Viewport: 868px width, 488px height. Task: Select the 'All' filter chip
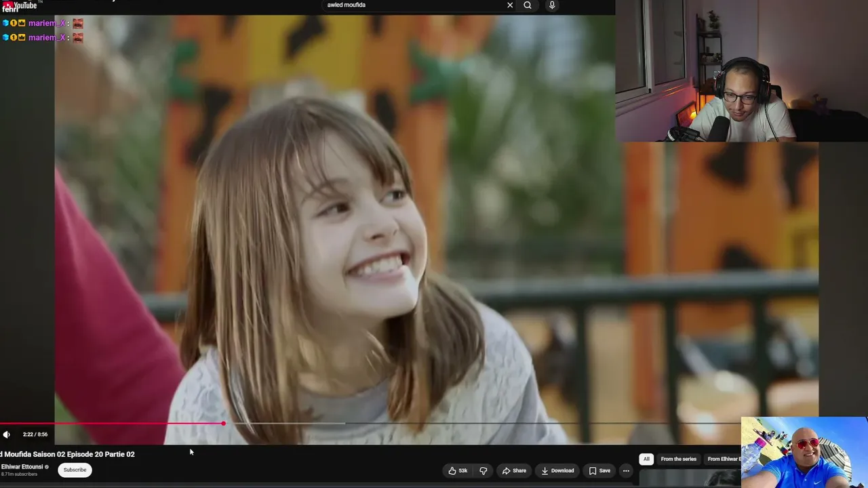coord(646,459)
